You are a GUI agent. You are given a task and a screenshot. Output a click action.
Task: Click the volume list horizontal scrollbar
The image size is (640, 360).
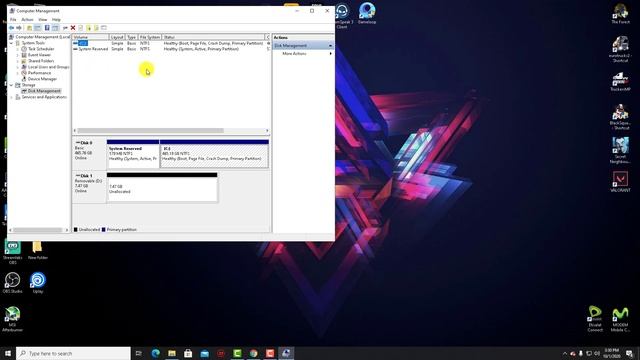[x=151, y=131]
